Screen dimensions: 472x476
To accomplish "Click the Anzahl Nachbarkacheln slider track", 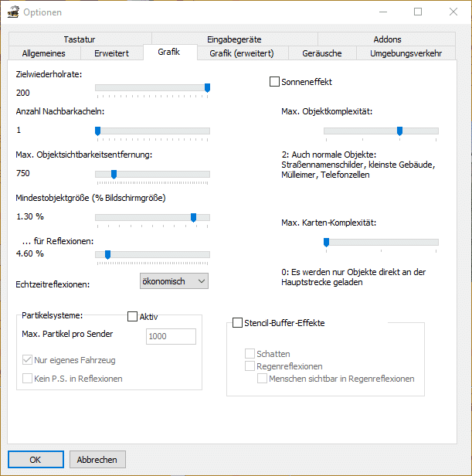I will [x=151, y=131].
